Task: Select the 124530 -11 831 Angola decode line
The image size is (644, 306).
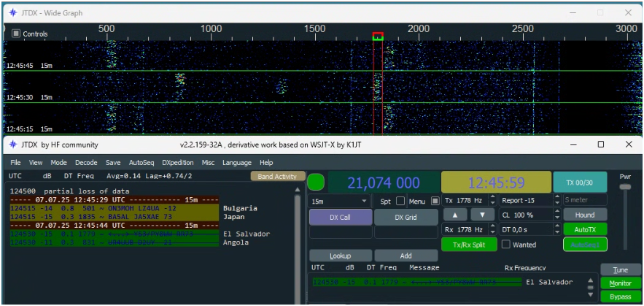Action: (x=115, y=242)
